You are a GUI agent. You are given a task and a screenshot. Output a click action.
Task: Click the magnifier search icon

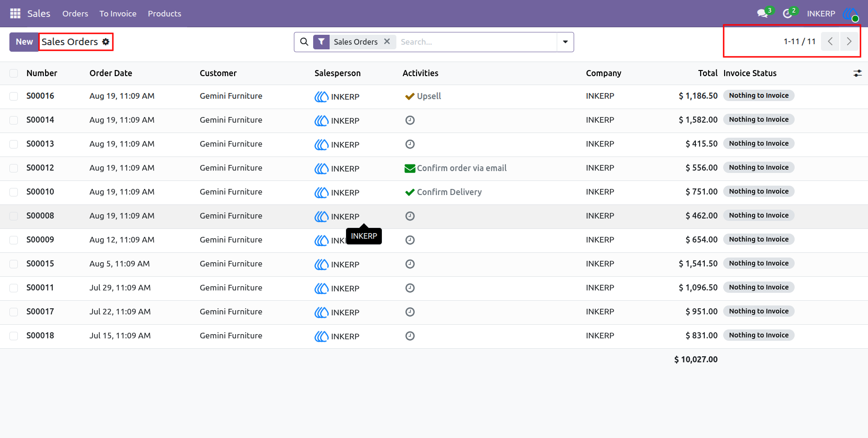click(x=304, y=42)
